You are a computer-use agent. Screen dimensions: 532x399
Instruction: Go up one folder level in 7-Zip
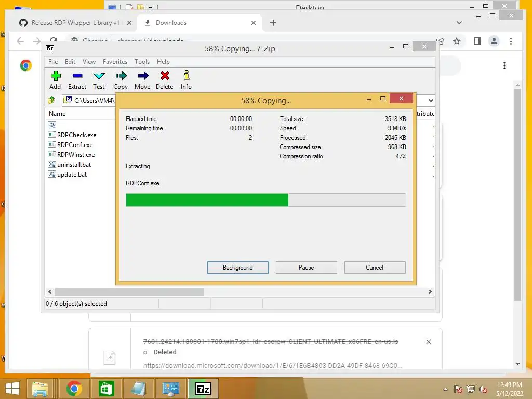coord(51,100)
